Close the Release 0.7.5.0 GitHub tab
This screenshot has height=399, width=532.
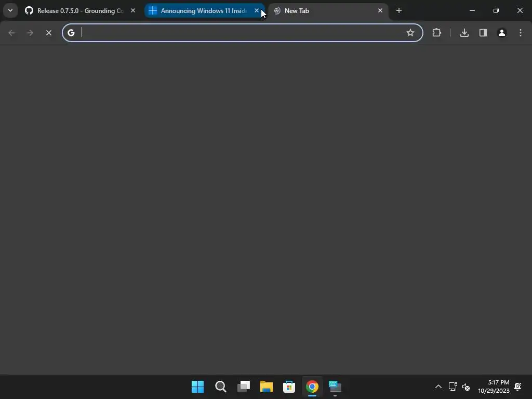click(133, 10)
